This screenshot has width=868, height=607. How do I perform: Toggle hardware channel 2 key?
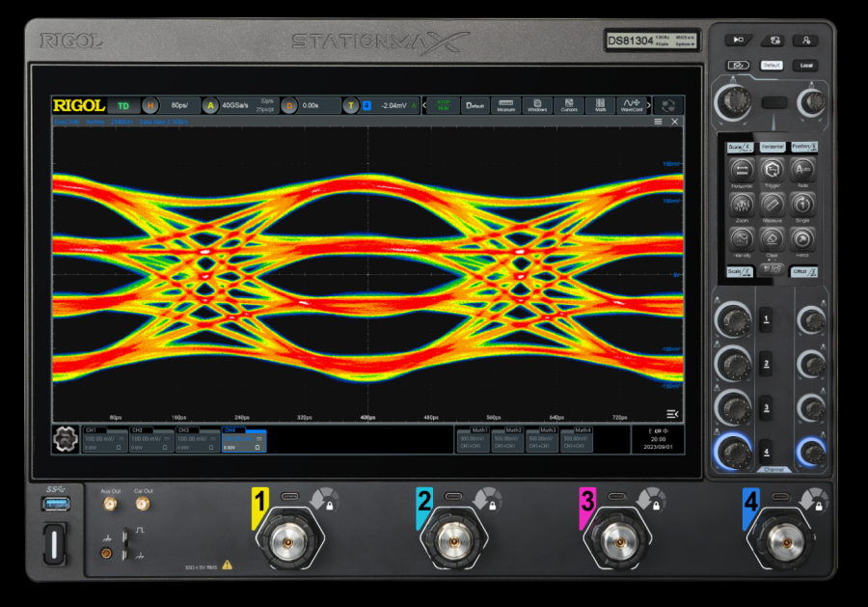[766, 364]
